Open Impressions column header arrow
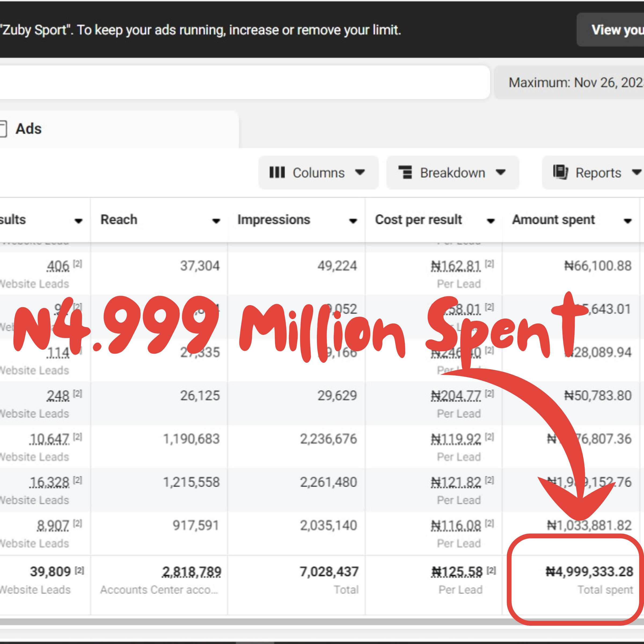This screenshot has width=644, height=644. click(353, 221)
